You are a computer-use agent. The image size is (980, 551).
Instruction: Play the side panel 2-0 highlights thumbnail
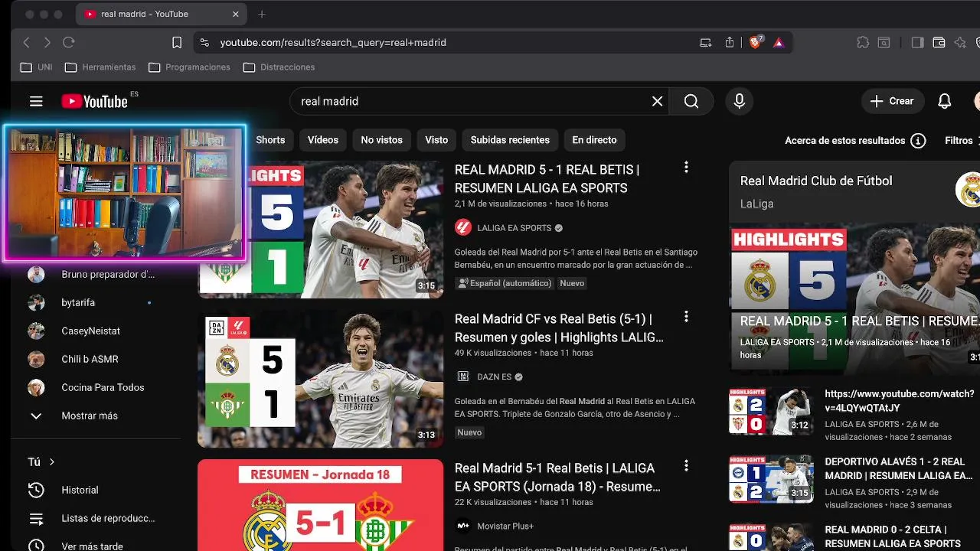click(770, 411)
